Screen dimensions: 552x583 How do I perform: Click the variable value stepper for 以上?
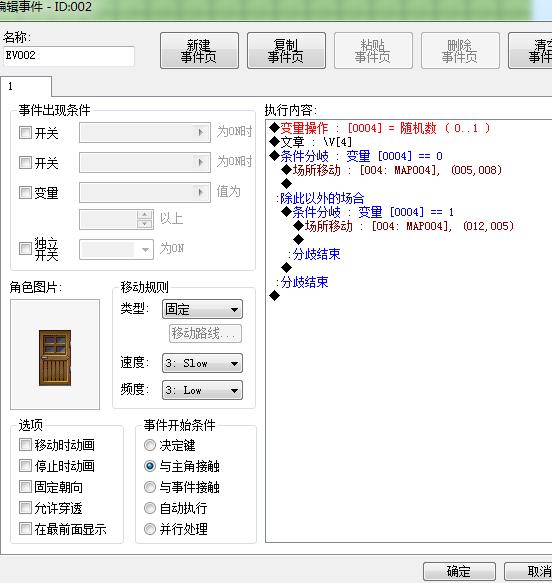click(145, 219)
